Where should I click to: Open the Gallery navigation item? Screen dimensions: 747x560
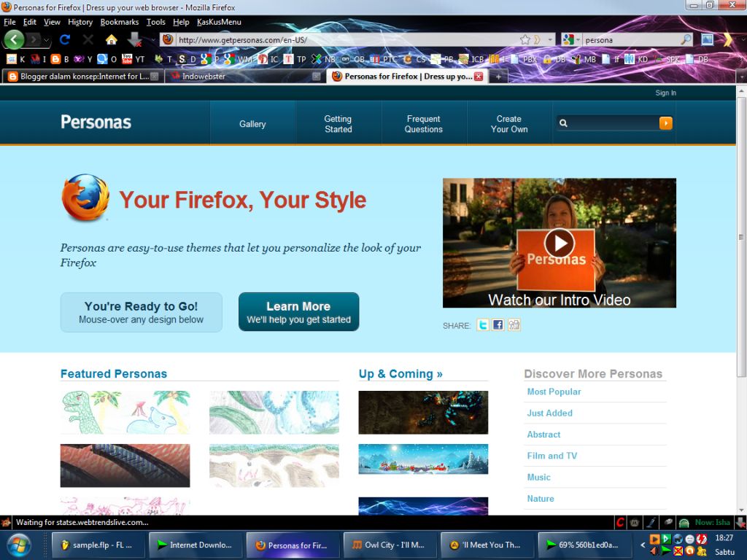tap(252, 124)
